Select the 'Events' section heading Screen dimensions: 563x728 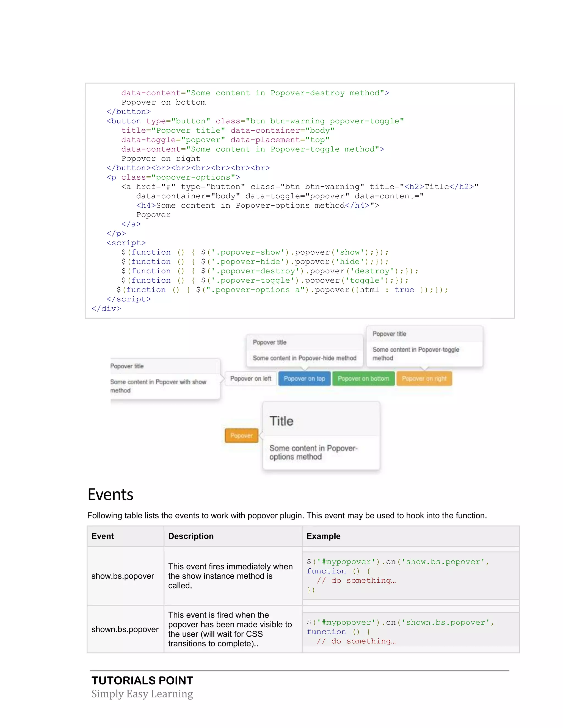[x=111, y=494]
